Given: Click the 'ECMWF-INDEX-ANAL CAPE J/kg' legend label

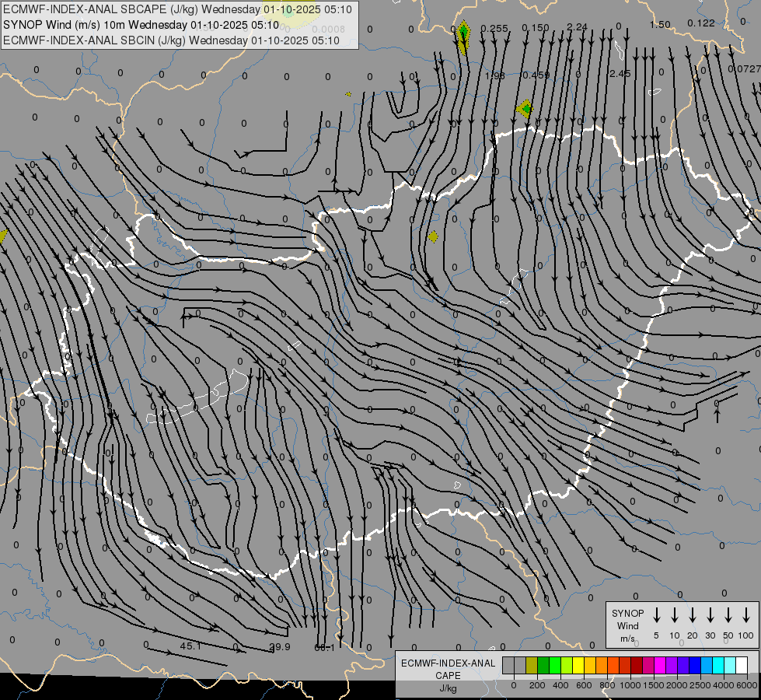Looking at the screenshot, I should click(x=448, y=675).
